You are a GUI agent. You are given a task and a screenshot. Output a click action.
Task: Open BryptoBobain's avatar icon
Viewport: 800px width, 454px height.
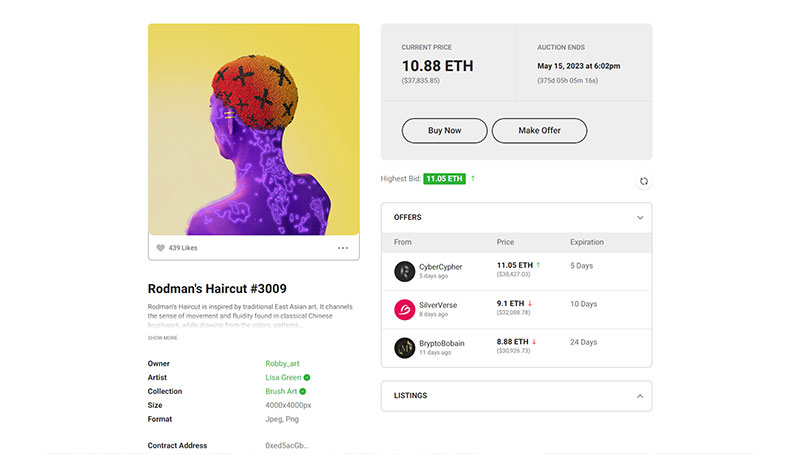point(405,348)
